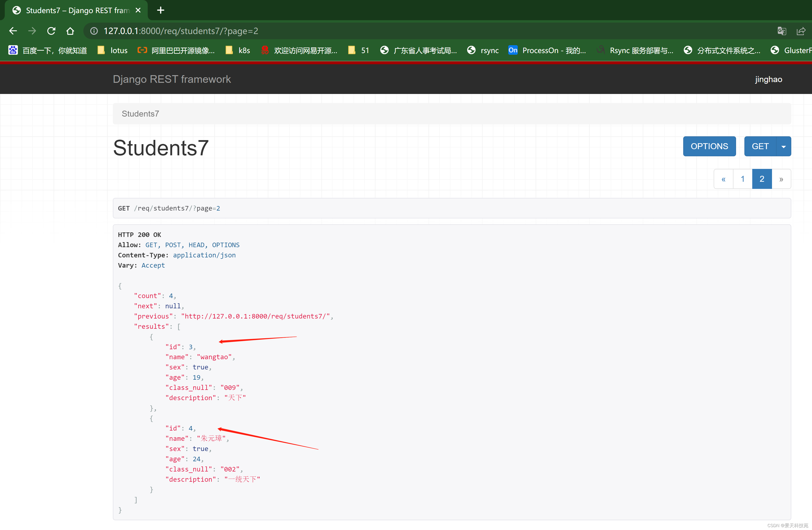This screenshot has width=812, height=530.
Task: Click the "id": 4 line
Action: coord(180,428)
